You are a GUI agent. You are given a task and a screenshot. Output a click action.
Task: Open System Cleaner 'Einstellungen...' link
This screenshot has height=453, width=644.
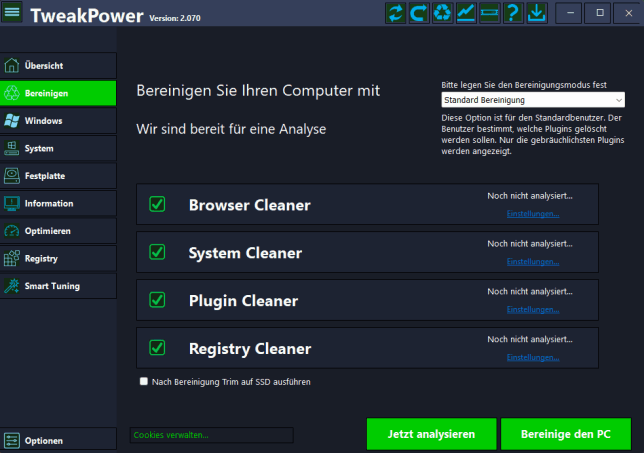click(x=533, y=261)
